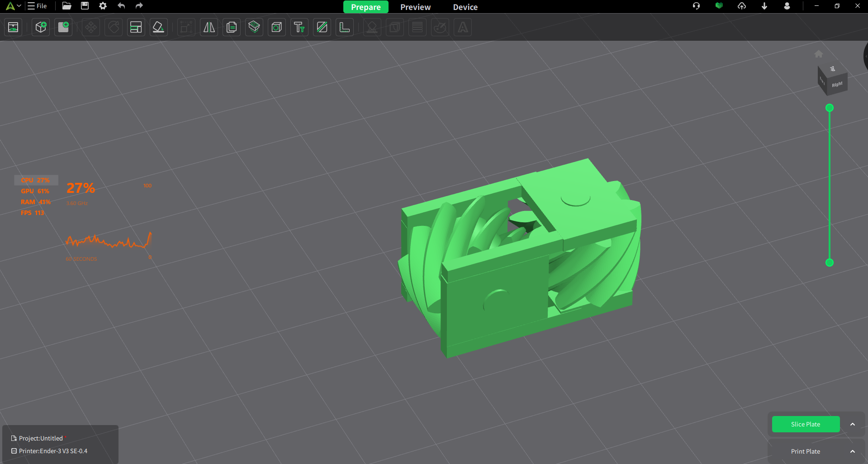Select the RAM 41% row in overlay
Screen dimensions: 868x464
tap(36, 202)
